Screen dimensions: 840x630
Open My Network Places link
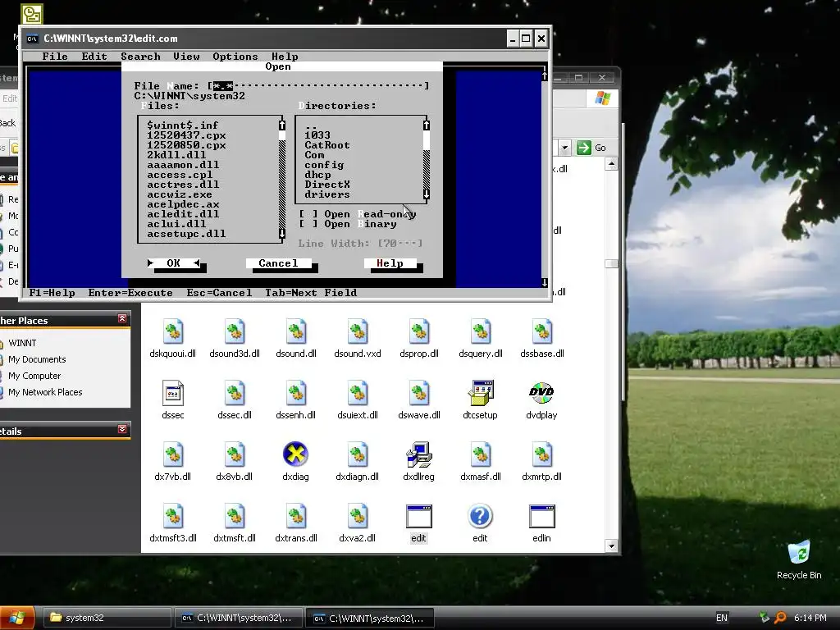click(x=45, y=392)
